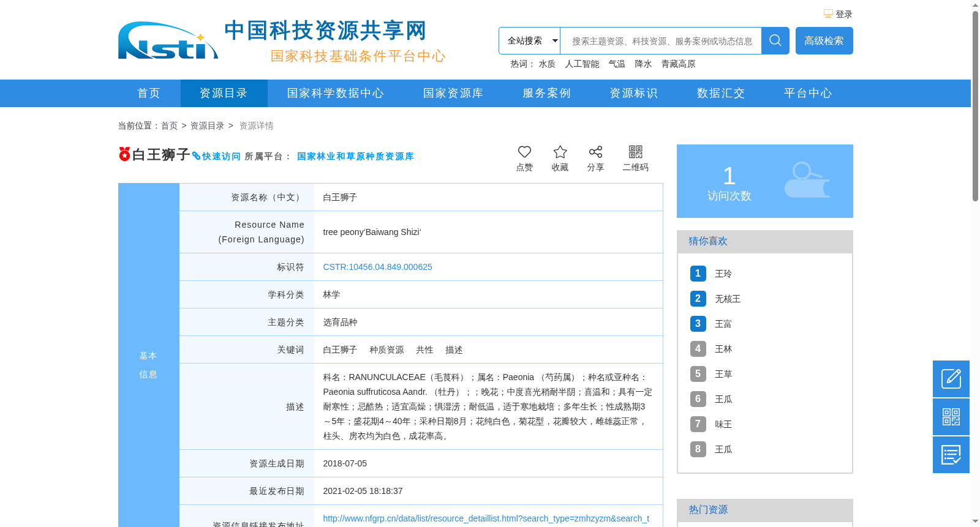Focus the site search input field
Screen dimensions: 980x527
(661, 40)
